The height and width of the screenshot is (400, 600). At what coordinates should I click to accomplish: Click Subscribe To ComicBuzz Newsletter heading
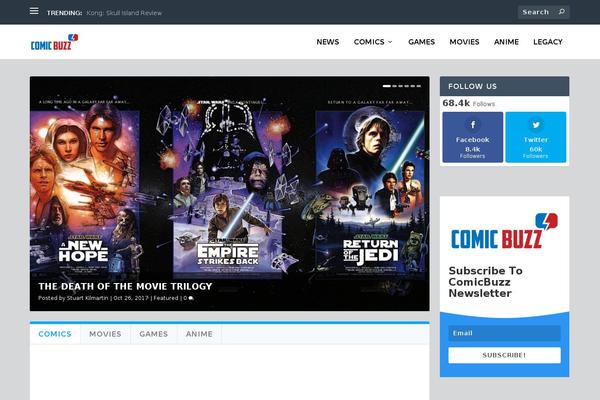click(486, 282)
